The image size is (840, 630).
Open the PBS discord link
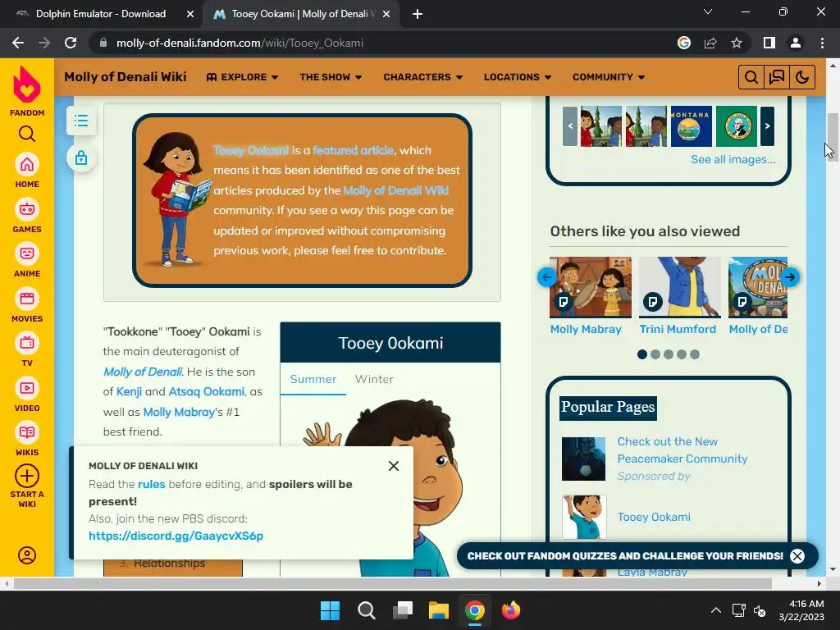tap(176, 536)
